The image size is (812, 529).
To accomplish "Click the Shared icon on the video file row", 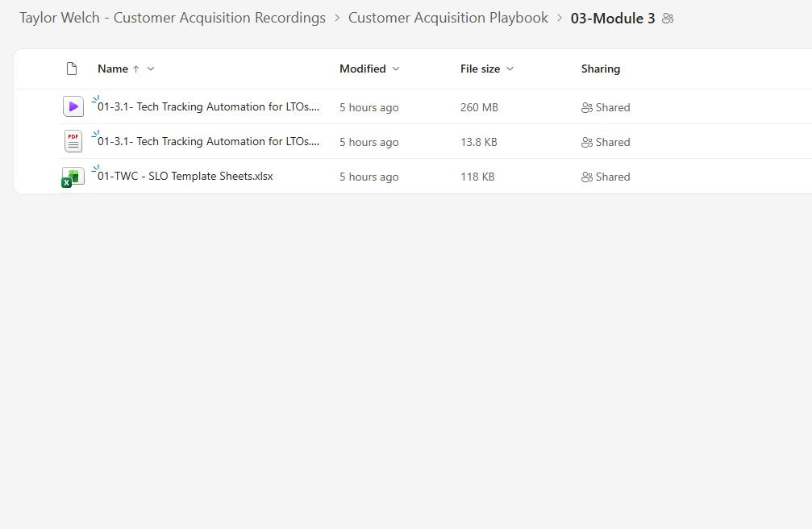I will click(588, 107).
